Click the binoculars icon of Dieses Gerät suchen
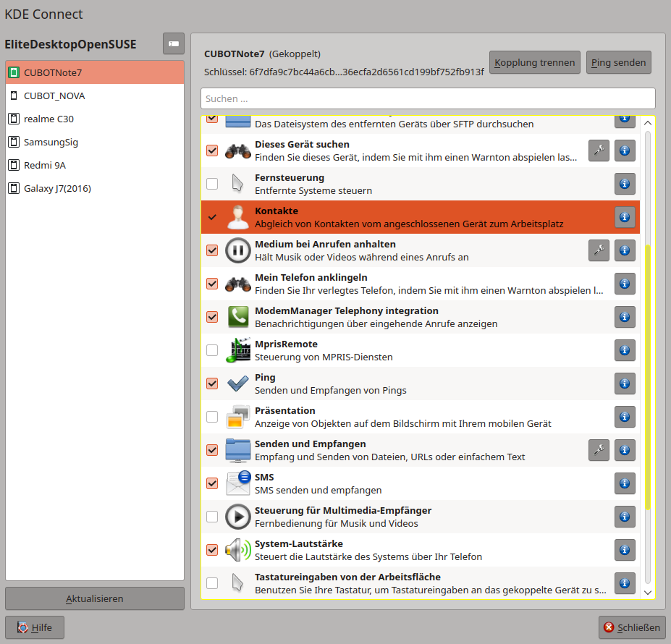The height and width of the screenshot is (644, 671). [238, 151]
